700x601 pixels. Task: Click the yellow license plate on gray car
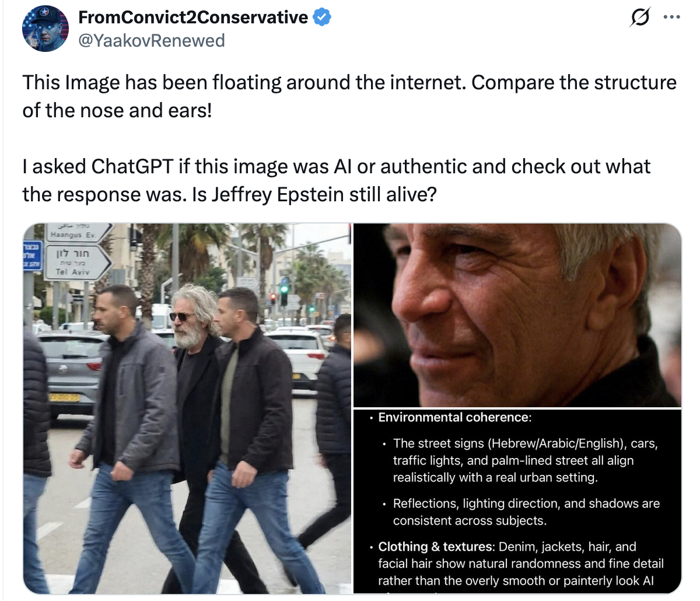(64, 398)
